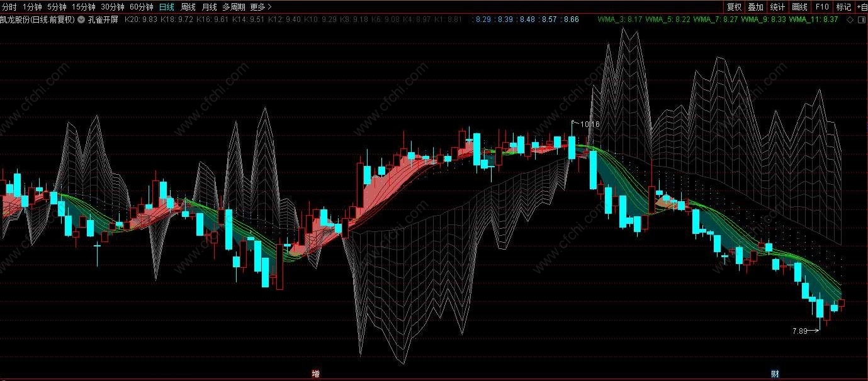Image resolution: width=868 pixels, height=381 pixels.
Task: Click the WMA_3: 8.17 readout
Action: pyautogui.click(x=620, y=19)
